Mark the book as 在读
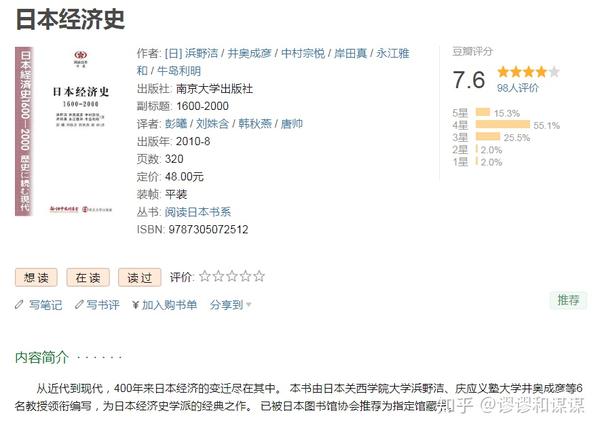The height and width of the screenshot is (430, 600). click(87, 277)
